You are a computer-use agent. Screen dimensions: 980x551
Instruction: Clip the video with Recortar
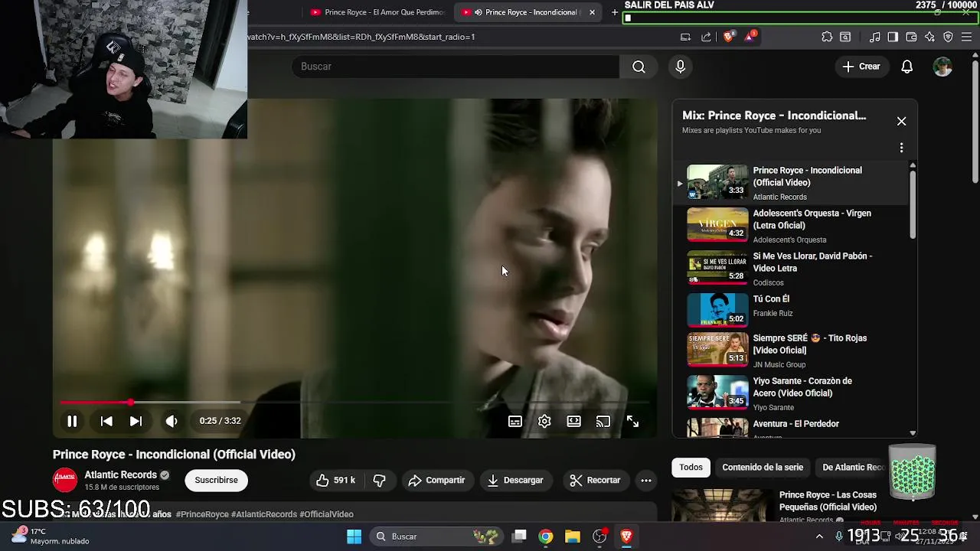click(595, 480)
